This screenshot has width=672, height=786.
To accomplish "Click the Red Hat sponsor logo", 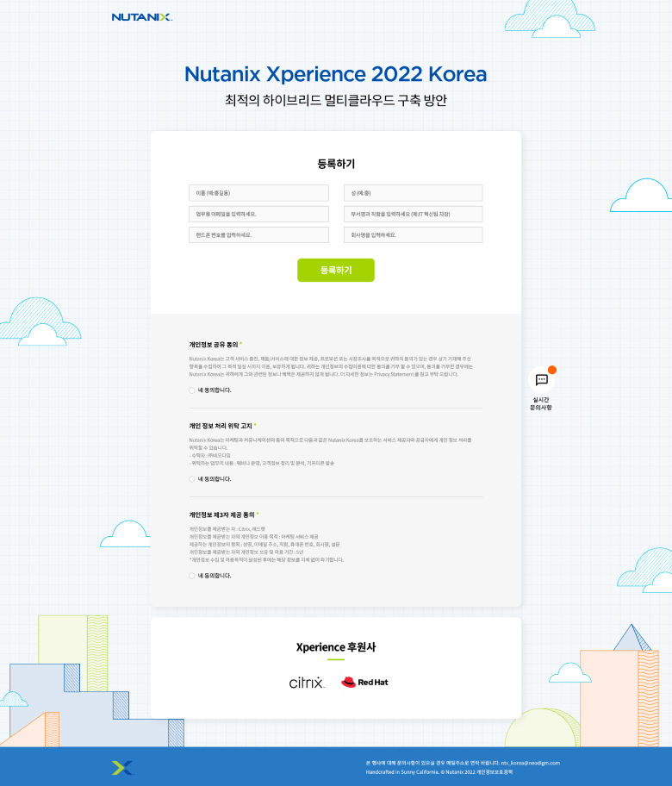I will (364, 683).
